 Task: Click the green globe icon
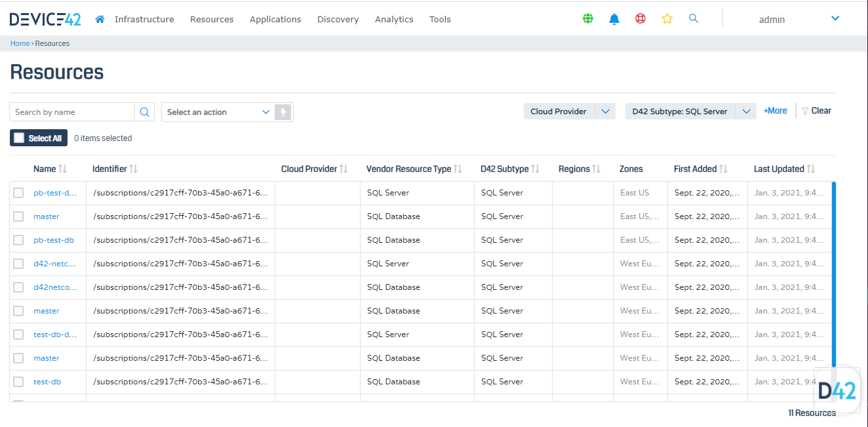coord(588,19)
